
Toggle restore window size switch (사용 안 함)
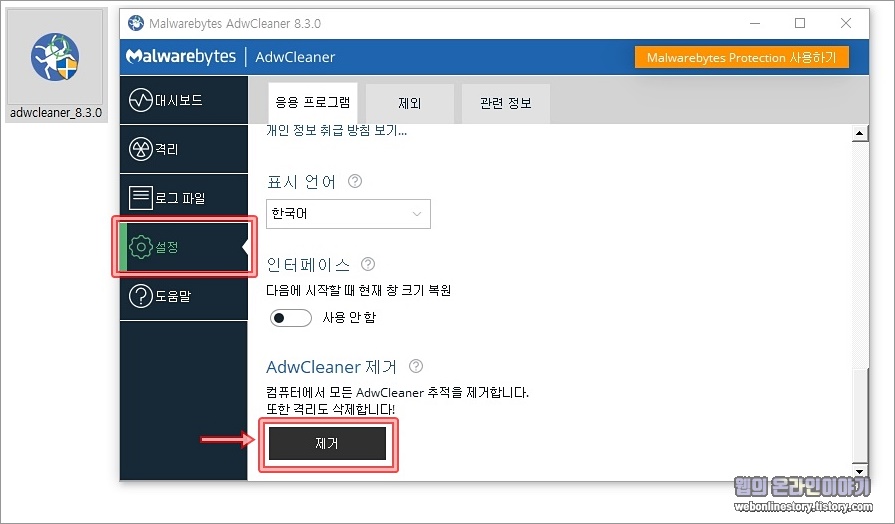click(x=291, y=318)
